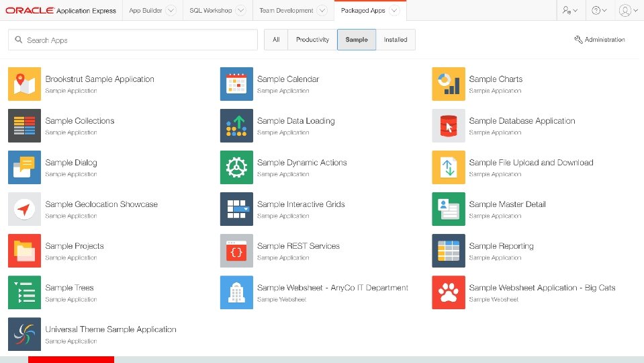Click the Sample Data Loading title
This screenshot has width=644, height=363.
(x=295, y=121)
